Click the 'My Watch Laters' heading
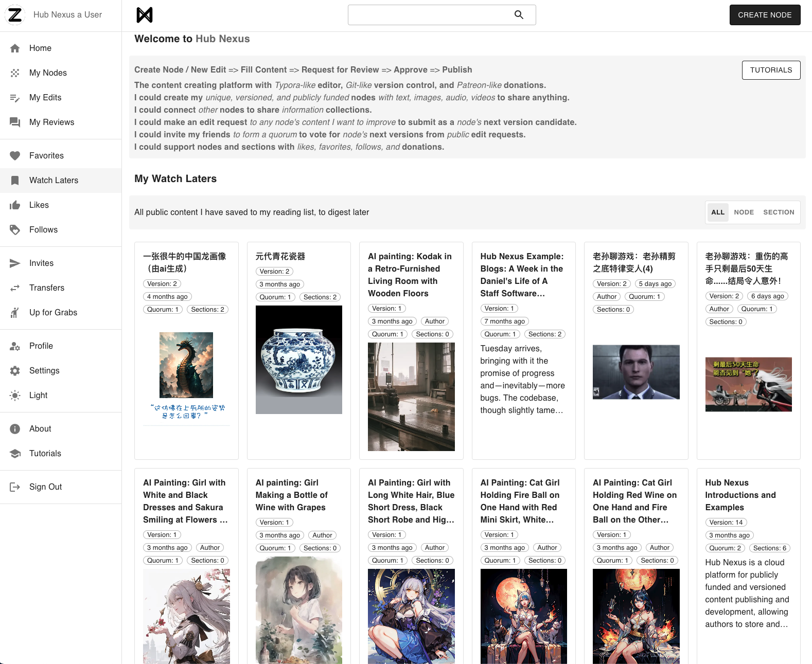The image size is (812, 664). coord(175,178)
